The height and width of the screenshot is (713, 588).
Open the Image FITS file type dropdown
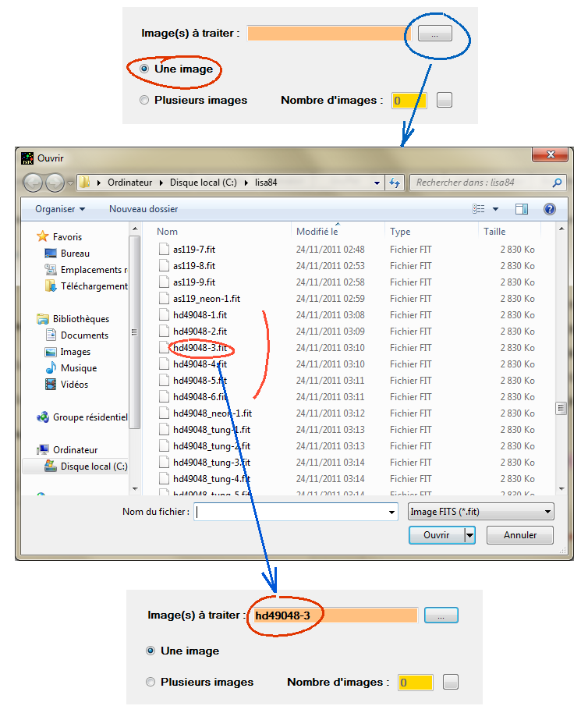coord(480,512)
